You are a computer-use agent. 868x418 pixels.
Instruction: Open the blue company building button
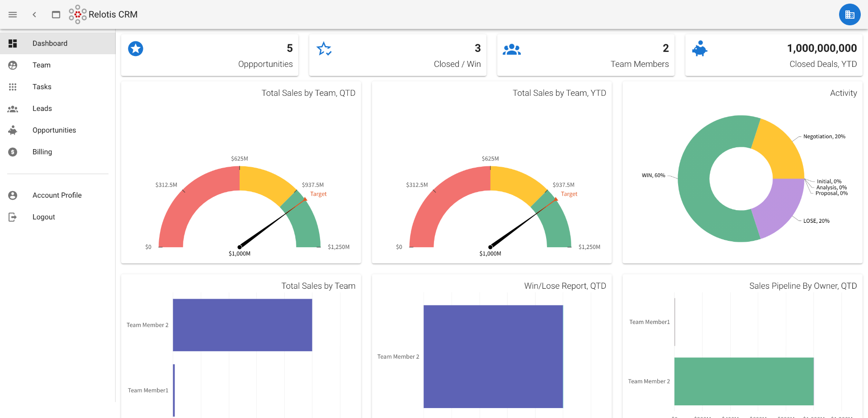849,14
